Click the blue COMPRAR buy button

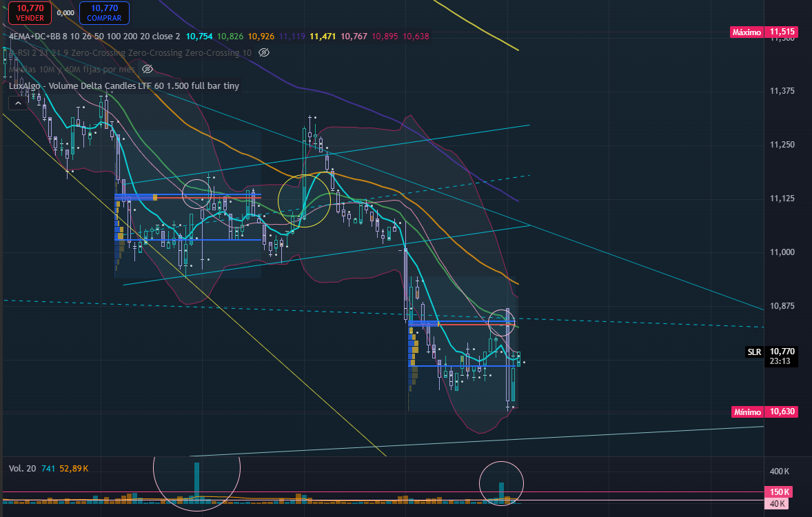tap(104, 13)
